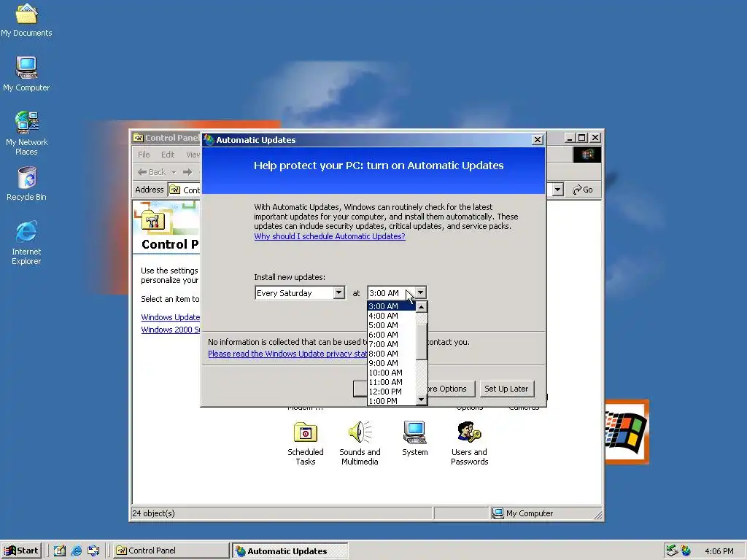
Task: Click the Go button beside address bar
Action: (x=583, y=190)
